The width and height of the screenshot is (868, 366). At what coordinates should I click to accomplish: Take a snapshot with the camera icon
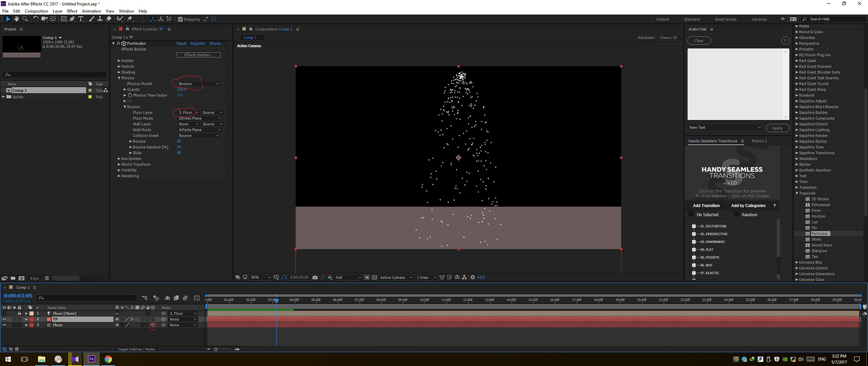[x=315, y=277]
